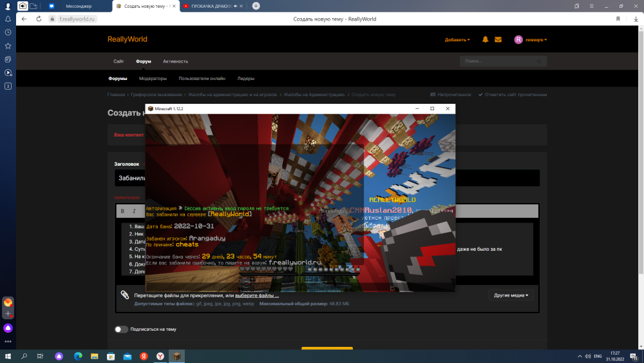Open notifications bell in browser sidebar
The width and height of the screenshot is (644, 363).
pyautogui.click(x=8, y=19)
